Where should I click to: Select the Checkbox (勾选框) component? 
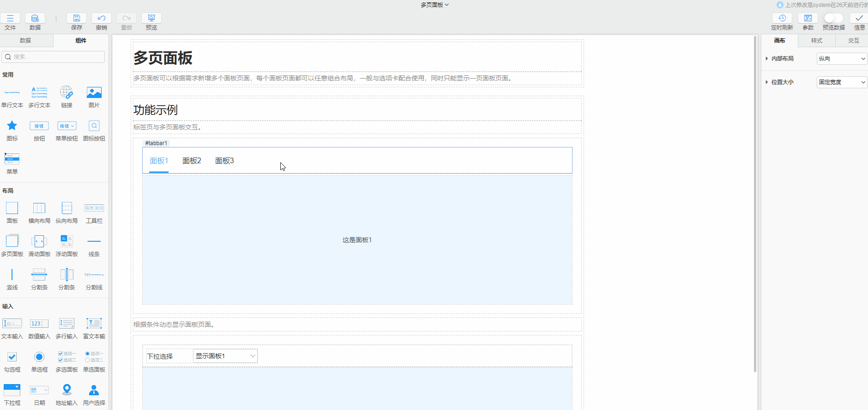tap(12, 357)
